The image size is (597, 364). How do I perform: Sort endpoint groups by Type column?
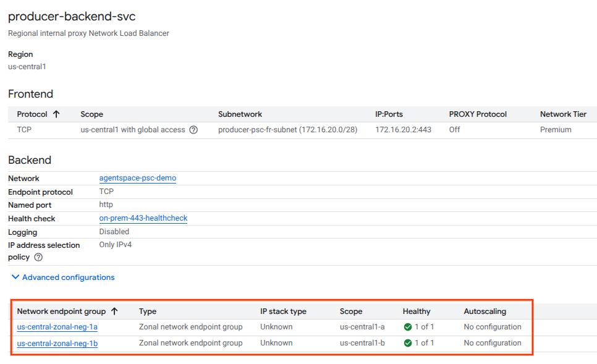tap(148, 311)
